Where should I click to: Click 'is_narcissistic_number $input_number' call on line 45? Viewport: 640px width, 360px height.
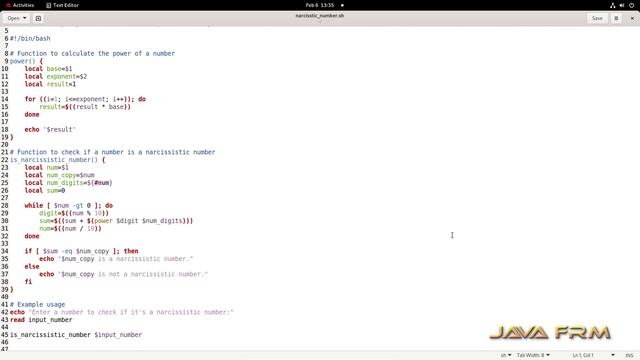tap(76, 335)
